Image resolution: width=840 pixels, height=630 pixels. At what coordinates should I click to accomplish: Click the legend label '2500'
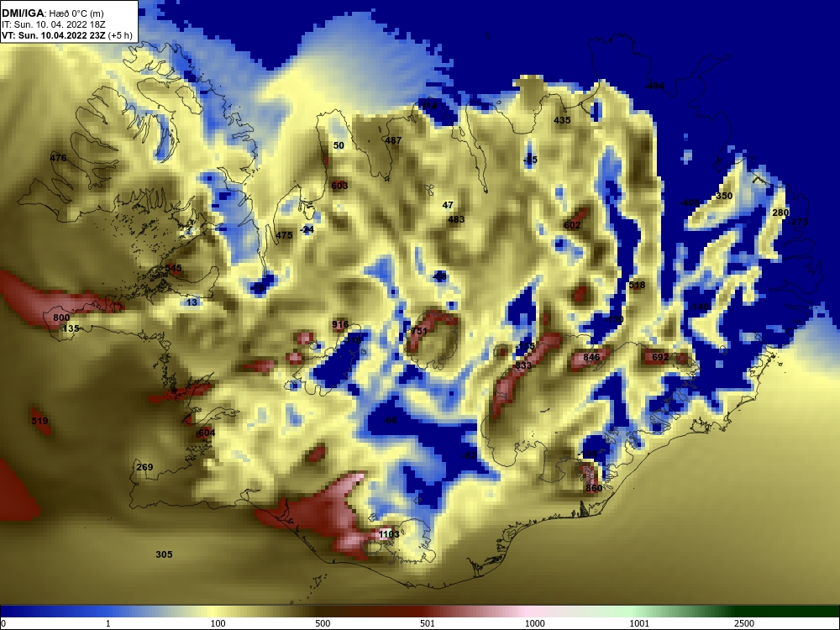pyautogui.click(x=744, y=623)
